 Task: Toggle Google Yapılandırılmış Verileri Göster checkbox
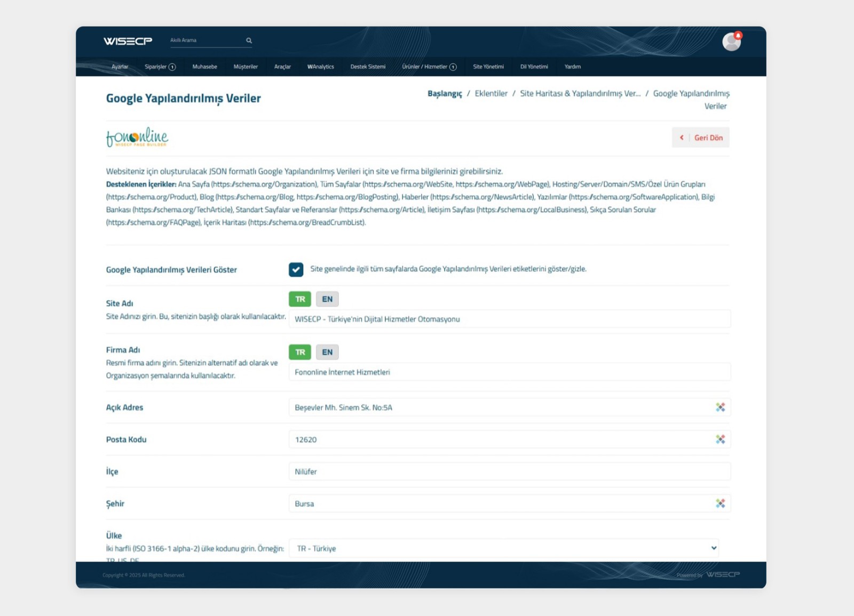click(296, 269)
